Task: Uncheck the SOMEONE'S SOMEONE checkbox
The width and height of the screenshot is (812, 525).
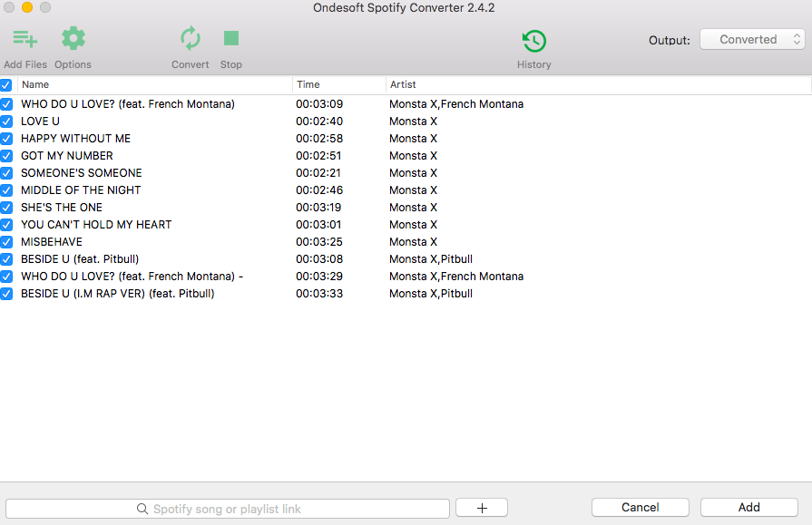Action: 6,173
